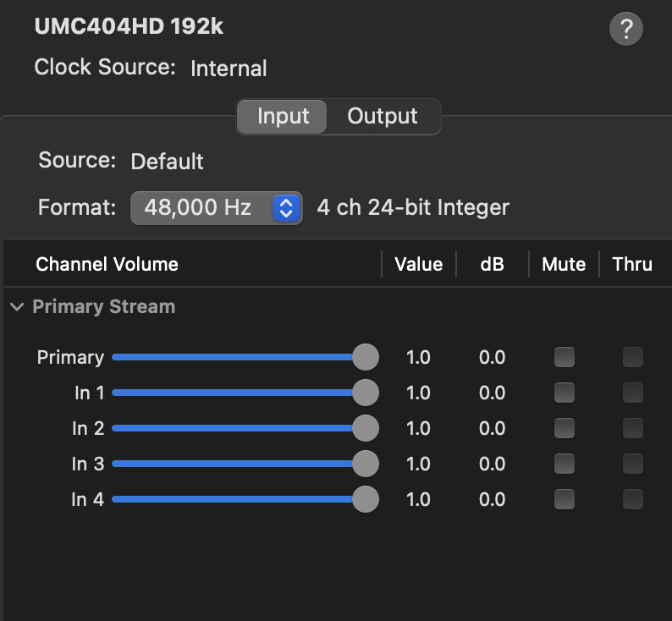Mute the In 2 channel

(564, 428)
